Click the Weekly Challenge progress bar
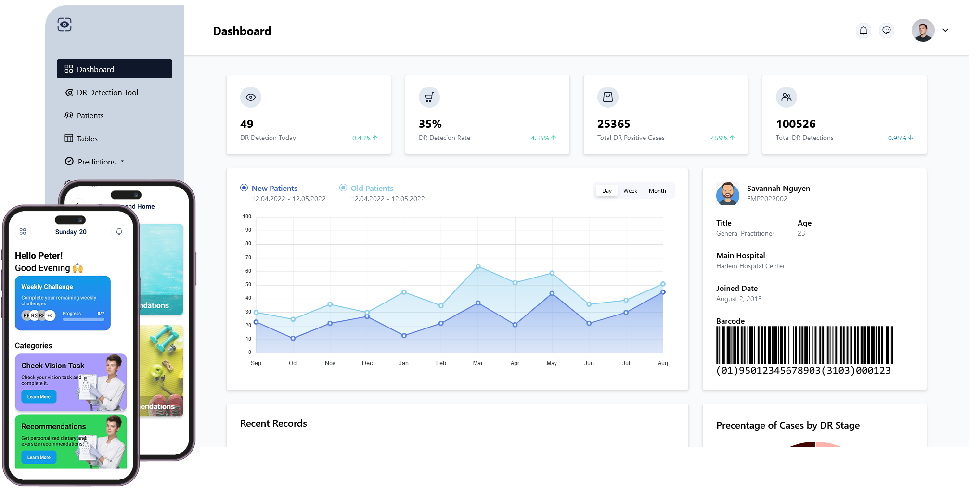The width and height of the screenshot is (980, 492). click(83, 319)
